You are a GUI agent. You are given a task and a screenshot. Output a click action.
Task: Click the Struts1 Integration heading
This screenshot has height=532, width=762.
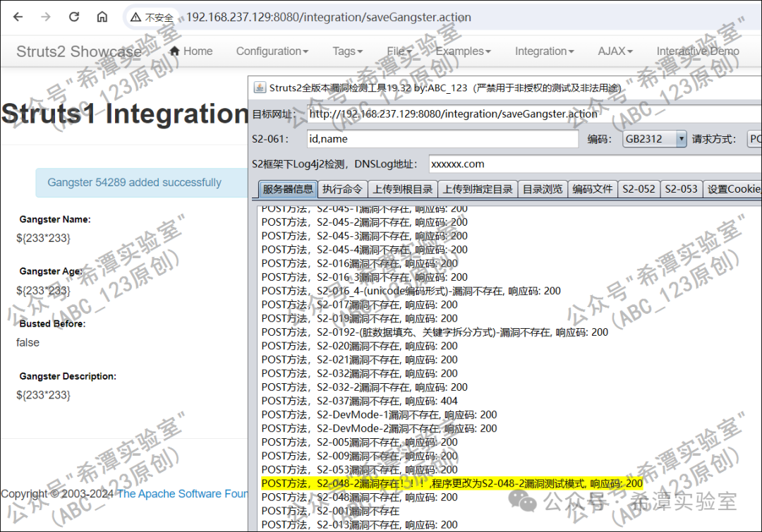[125, 114]
